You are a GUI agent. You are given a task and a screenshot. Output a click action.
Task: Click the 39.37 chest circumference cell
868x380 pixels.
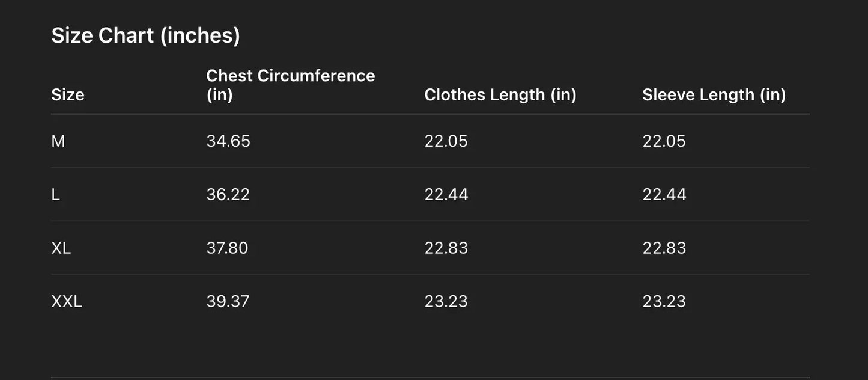tap(228, 302)
